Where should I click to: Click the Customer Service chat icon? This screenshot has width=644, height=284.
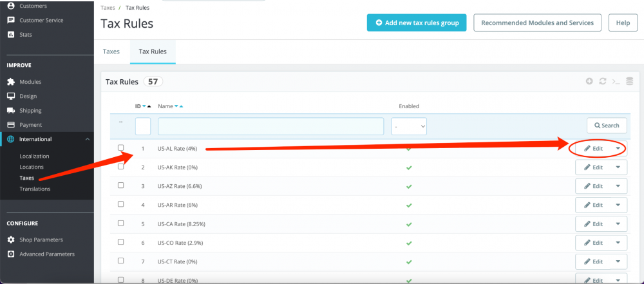(x=11, y=20)
